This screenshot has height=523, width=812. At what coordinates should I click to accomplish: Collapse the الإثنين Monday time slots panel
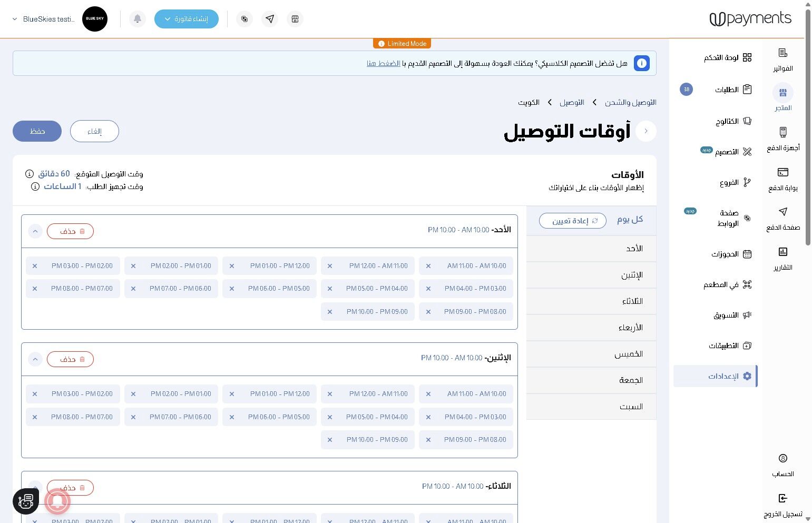pos(35,359)
